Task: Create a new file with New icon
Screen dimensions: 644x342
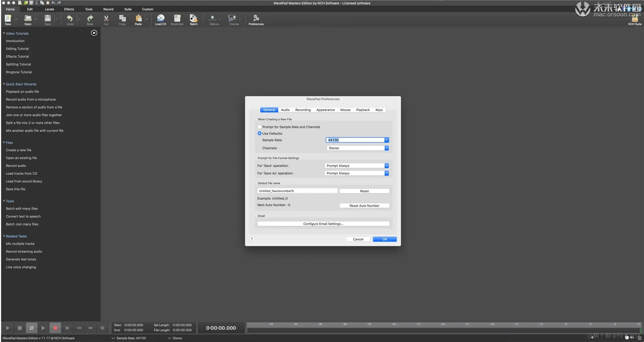Action: 8,19
